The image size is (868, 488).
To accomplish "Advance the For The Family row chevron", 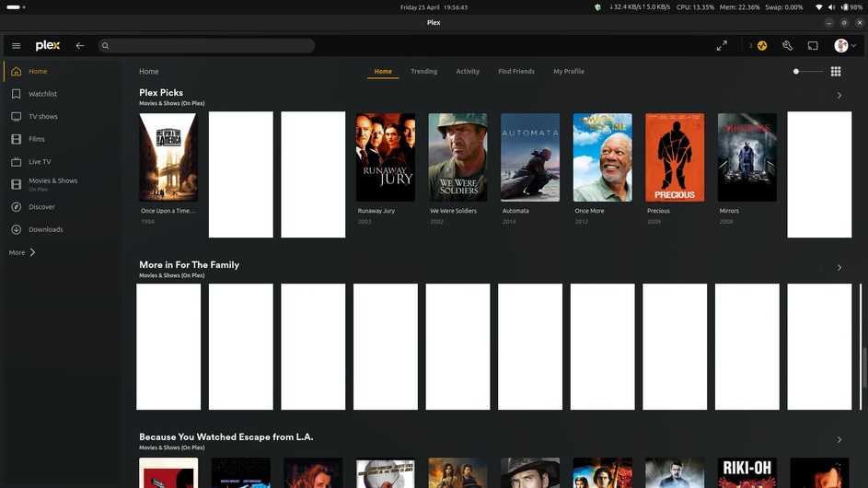I will tap(839, 268).
